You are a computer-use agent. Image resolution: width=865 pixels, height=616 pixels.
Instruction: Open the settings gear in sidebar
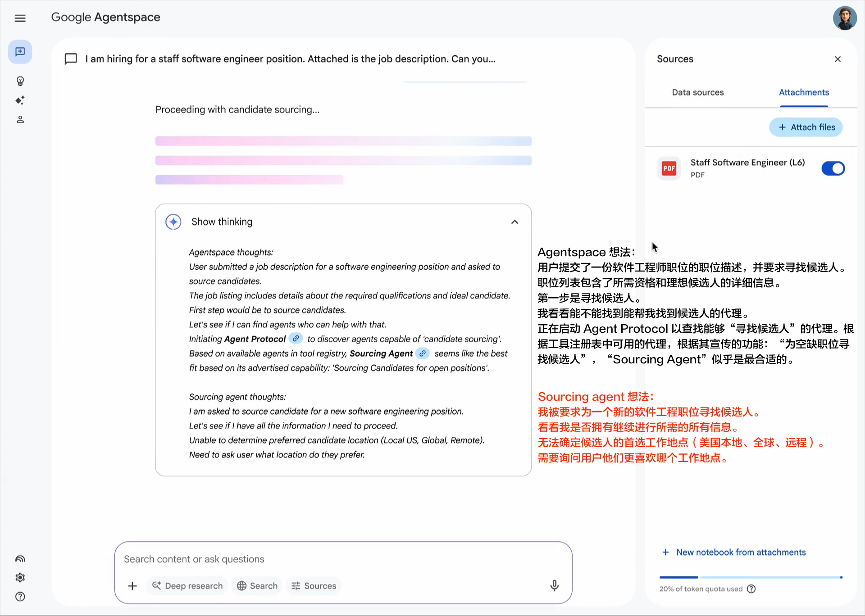pyautogui.click(x=20, y=577)
